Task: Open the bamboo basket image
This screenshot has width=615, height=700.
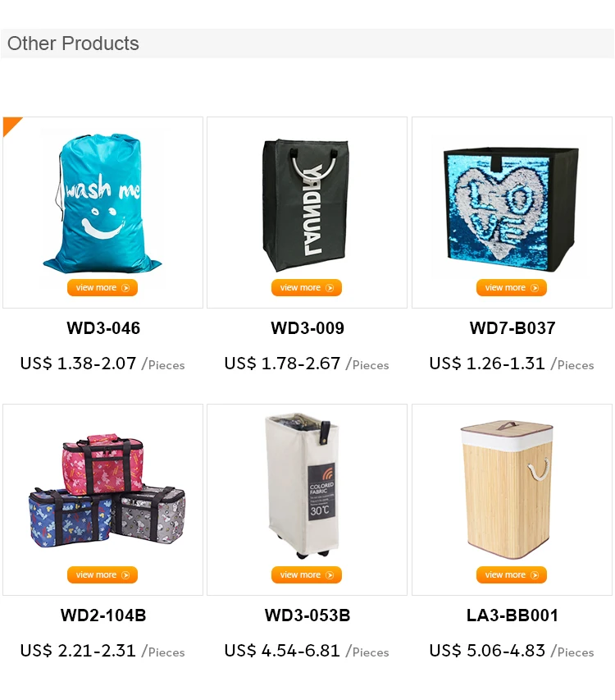Action: [x=507, y=490]
